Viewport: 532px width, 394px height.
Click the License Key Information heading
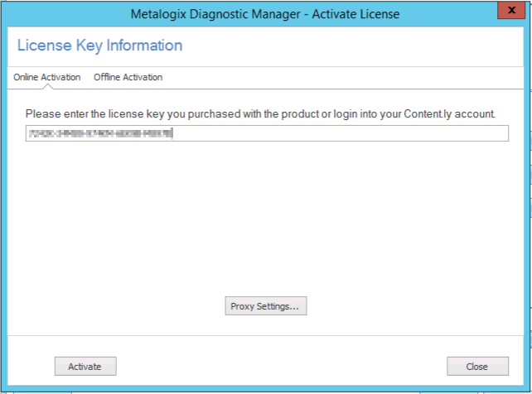pyautogui.click(x=99, y=46)
